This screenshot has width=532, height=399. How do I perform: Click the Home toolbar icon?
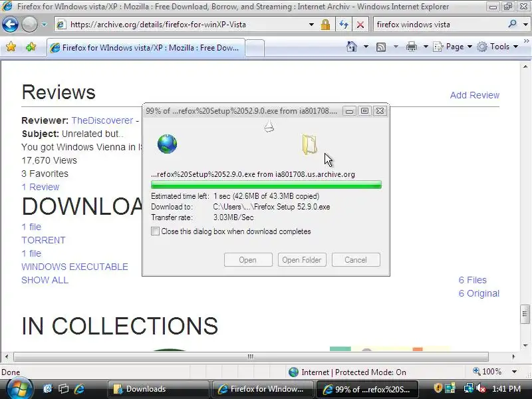tap(352, 47)
